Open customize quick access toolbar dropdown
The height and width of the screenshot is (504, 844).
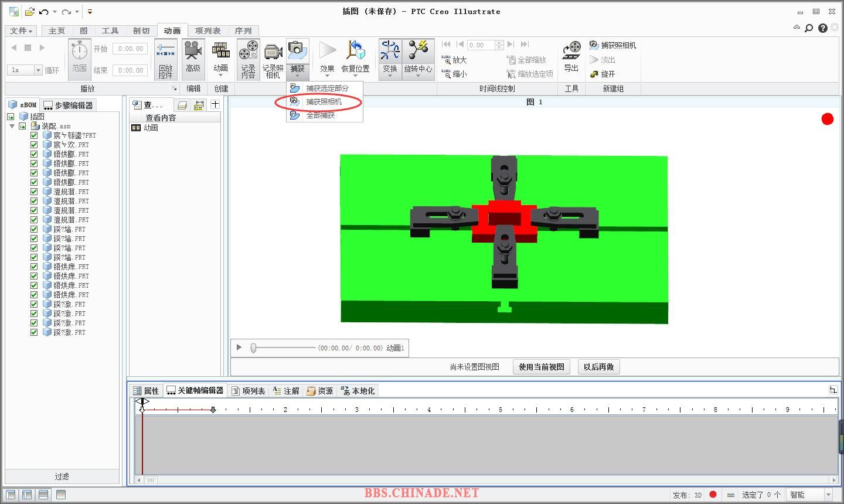pyautogui.click(x=90, y=11)
